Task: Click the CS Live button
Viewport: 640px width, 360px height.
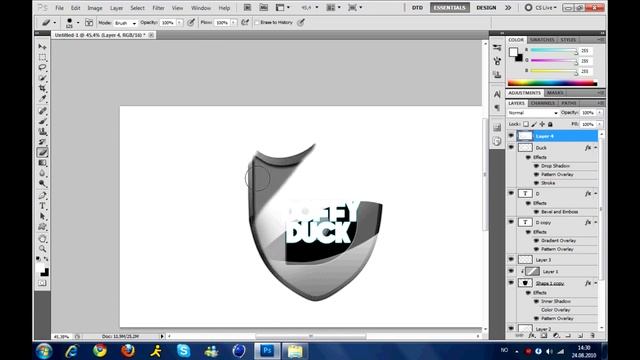Action: point(541,8)
